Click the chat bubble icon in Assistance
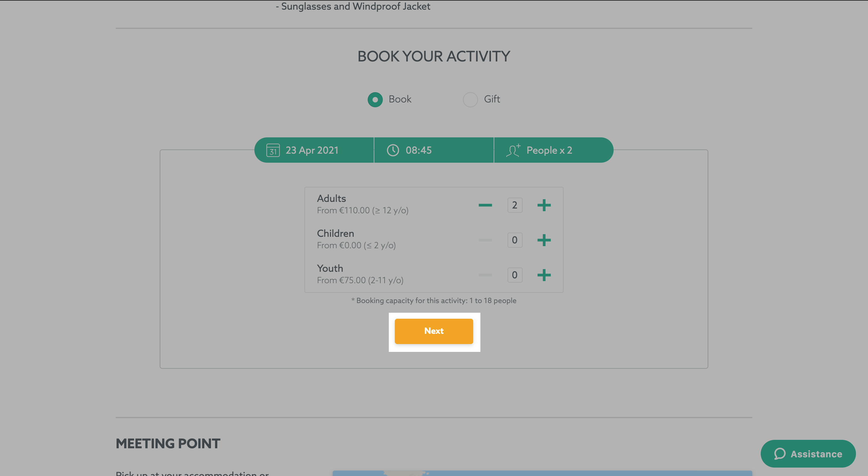Image resolution: width=868 pixels, height=476 pixels. [x=779, y=454]
